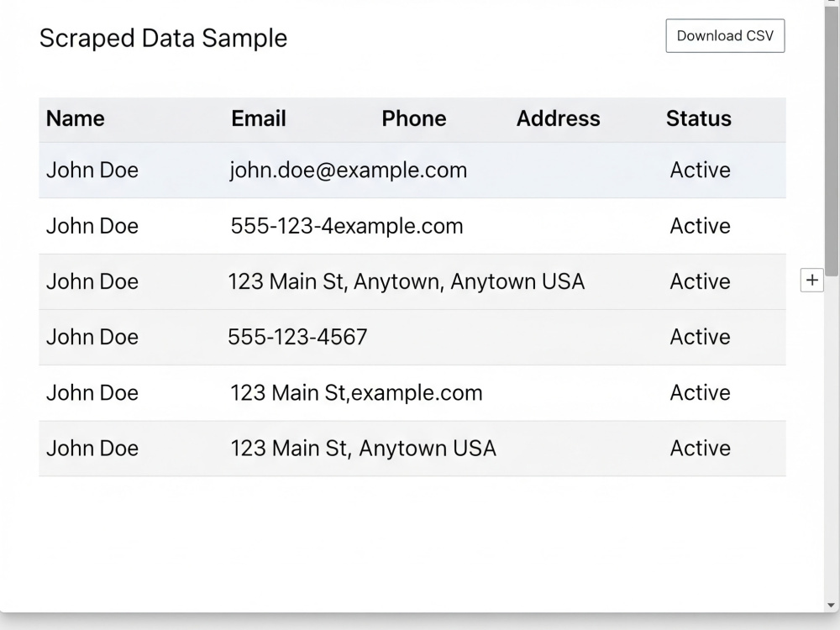Click Active status in last row
The width and height of the screenshot is (840, 630).
coord(701,449)
